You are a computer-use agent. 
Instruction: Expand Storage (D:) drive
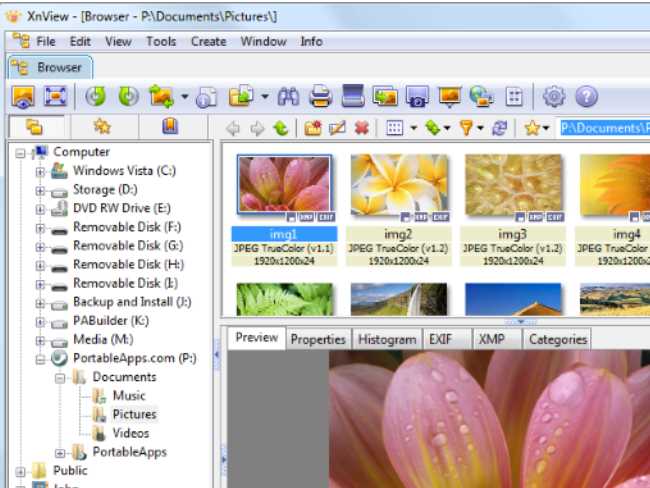tap(40, 191)
